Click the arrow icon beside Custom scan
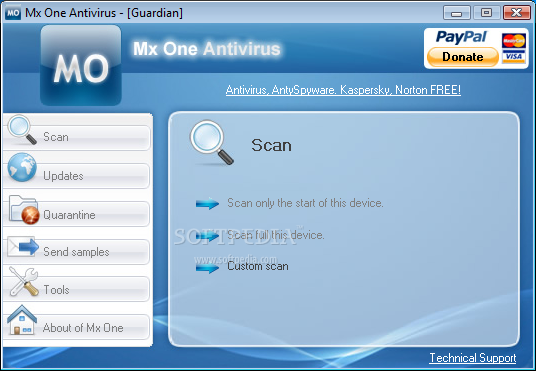This screenshot has width=536, height=371. [x=207, y=267]
